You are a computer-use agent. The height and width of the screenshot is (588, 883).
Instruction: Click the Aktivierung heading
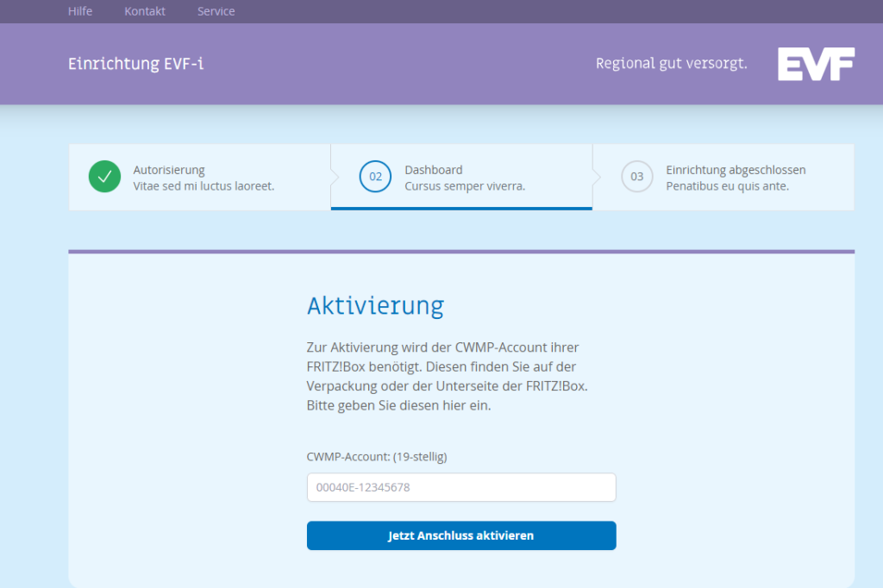(375, 305)
